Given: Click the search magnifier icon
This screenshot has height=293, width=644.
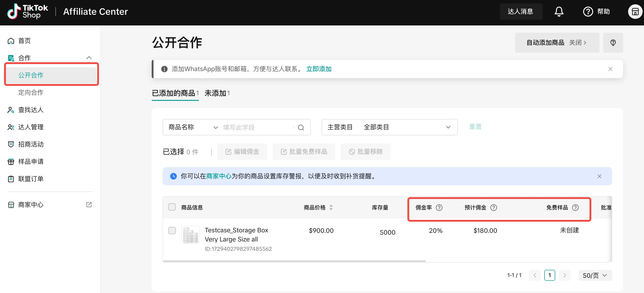Looking at the screenshot, I should (301, 127).
